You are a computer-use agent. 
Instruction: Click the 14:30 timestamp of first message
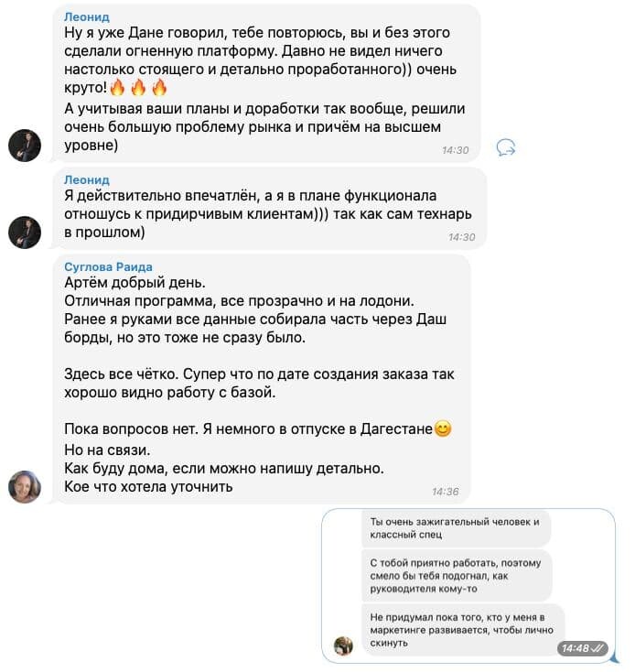455,150
